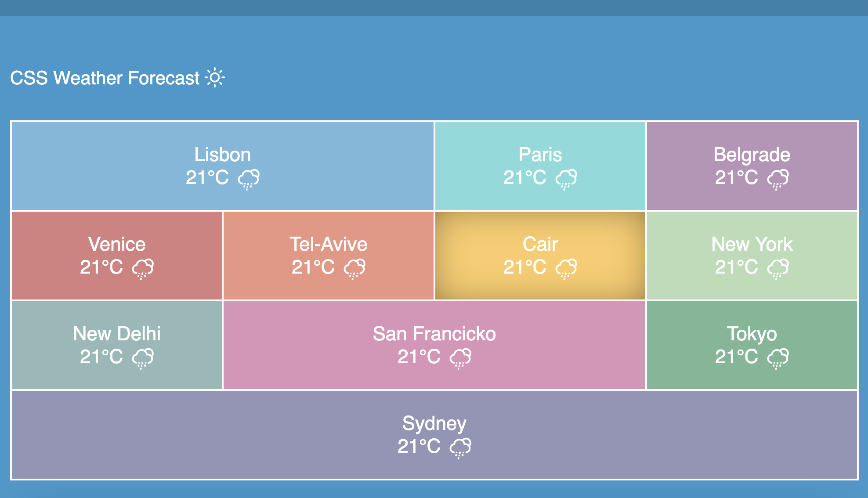Select the San Francicko city name
The height and width of the screenshot is (498, 868).
434,334
